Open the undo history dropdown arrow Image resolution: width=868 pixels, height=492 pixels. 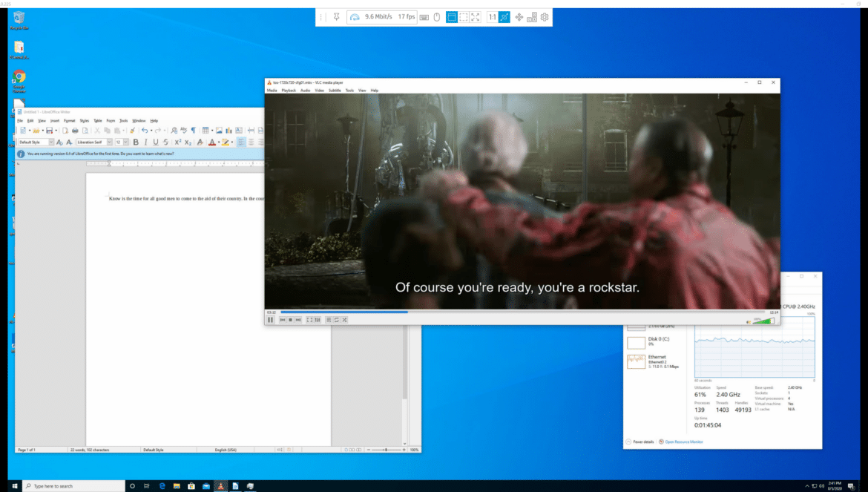point(151,131)
